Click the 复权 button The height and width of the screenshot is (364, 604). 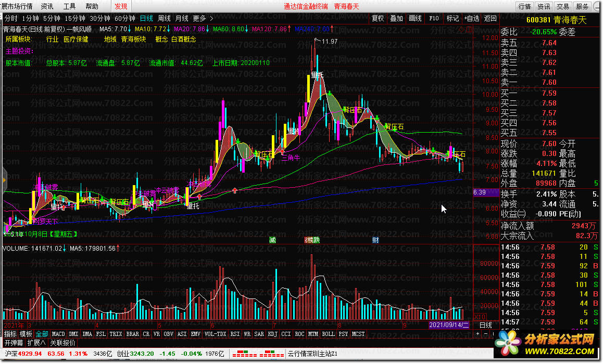[378, 18]
